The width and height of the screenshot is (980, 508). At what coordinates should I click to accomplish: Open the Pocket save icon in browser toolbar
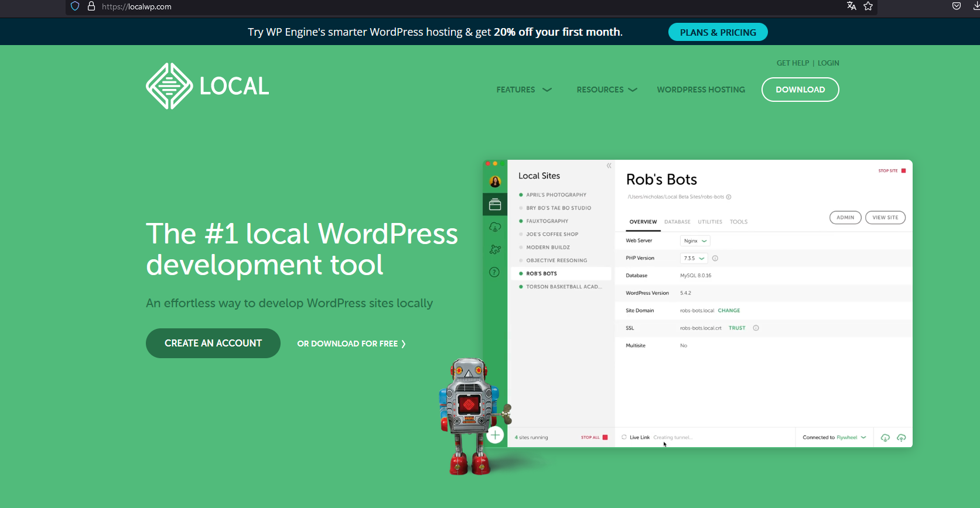click(x=957, y=6)
